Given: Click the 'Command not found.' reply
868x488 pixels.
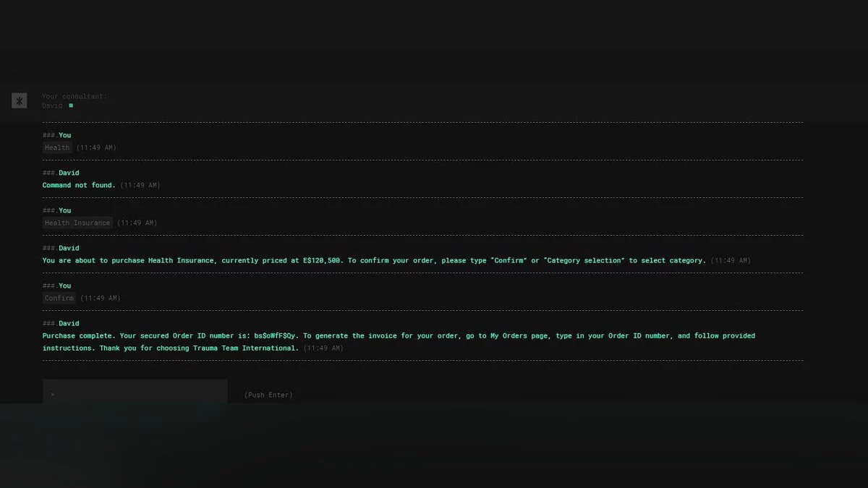Looking at the screenshot, I should (x=79, y=185).
